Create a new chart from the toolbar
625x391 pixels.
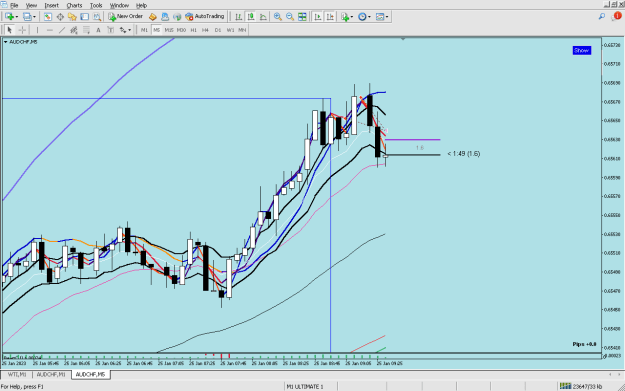[x=9, y=17]
